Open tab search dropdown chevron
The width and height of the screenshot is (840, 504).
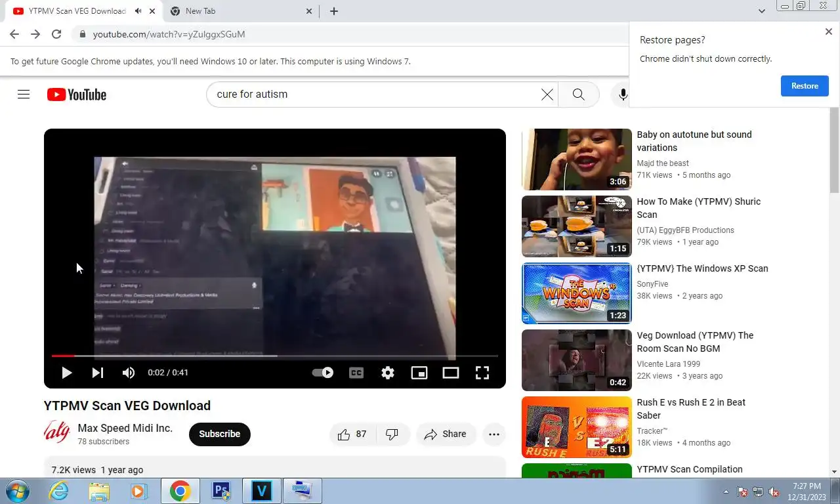[762, 11]
